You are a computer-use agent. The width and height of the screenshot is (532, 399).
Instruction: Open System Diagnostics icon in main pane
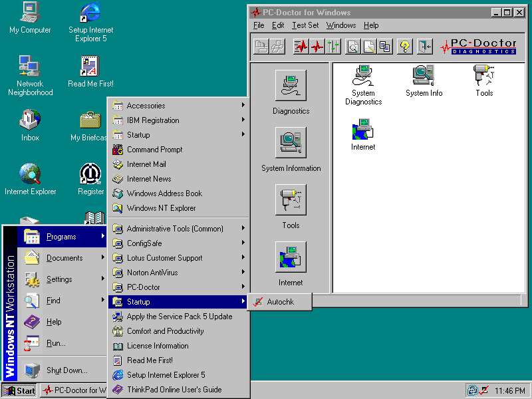(x=363, y=85)
